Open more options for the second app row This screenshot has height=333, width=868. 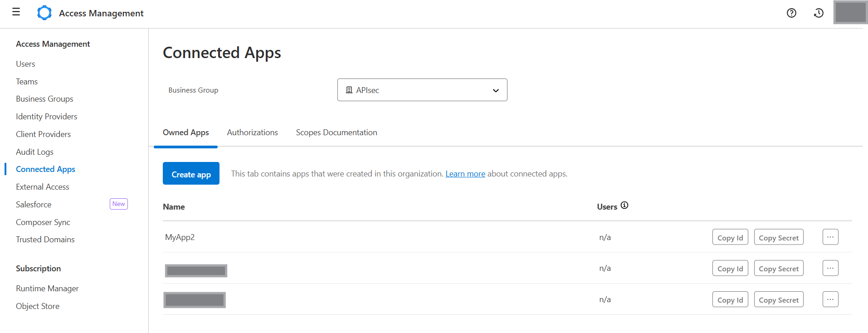pos(830,268)
